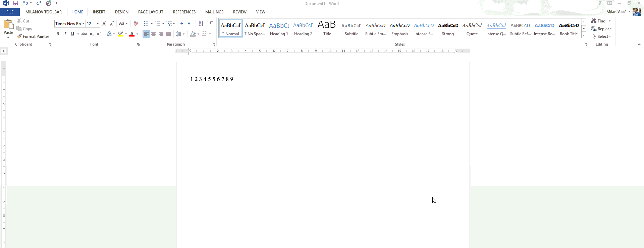Screen dimensions: 644x248
Task: Click Replace in the Editing group
Action: (601, 29)
